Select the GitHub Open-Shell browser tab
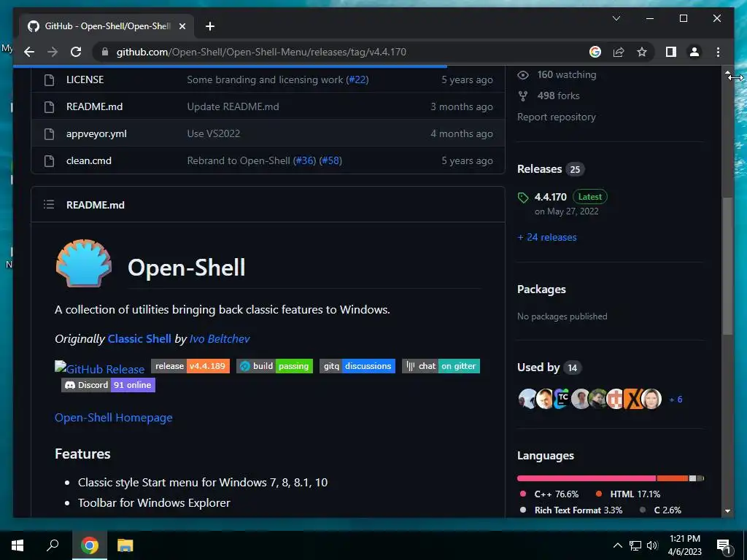Screen dimensions: 747x560 pos(107,26)
